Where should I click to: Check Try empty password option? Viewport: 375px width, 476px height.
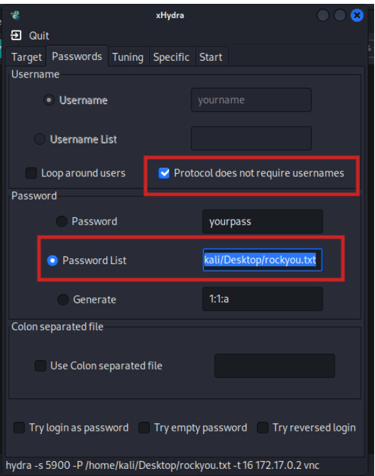pos(144,428)
